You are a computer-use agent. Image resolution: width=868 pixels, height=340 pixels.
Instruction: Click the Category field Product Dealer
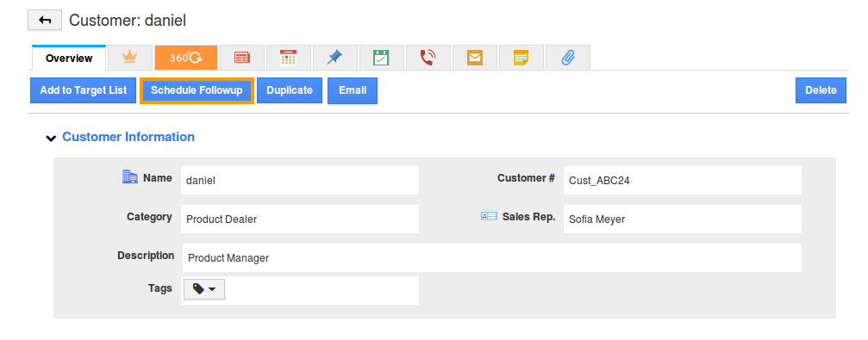coord(299,219)
